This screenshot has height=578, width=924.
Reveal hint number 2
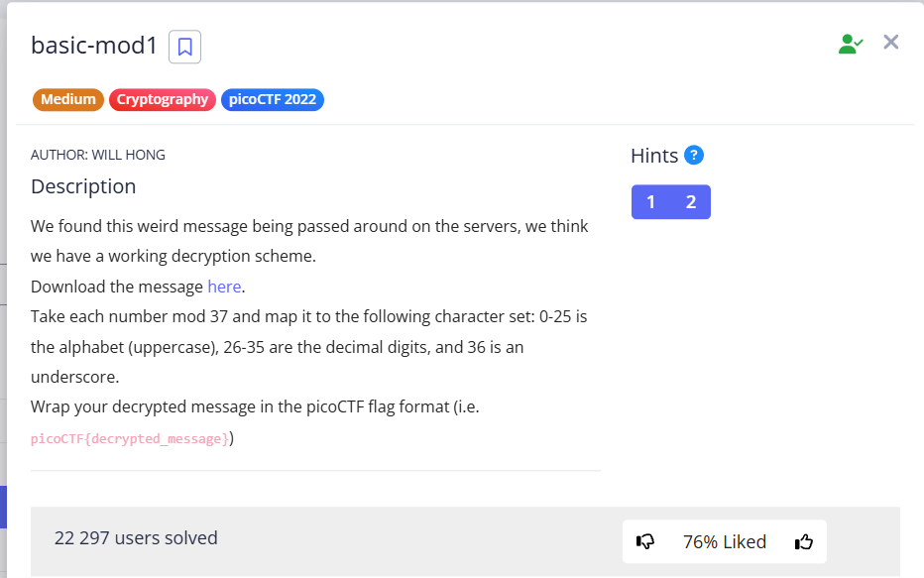[691, 202]
